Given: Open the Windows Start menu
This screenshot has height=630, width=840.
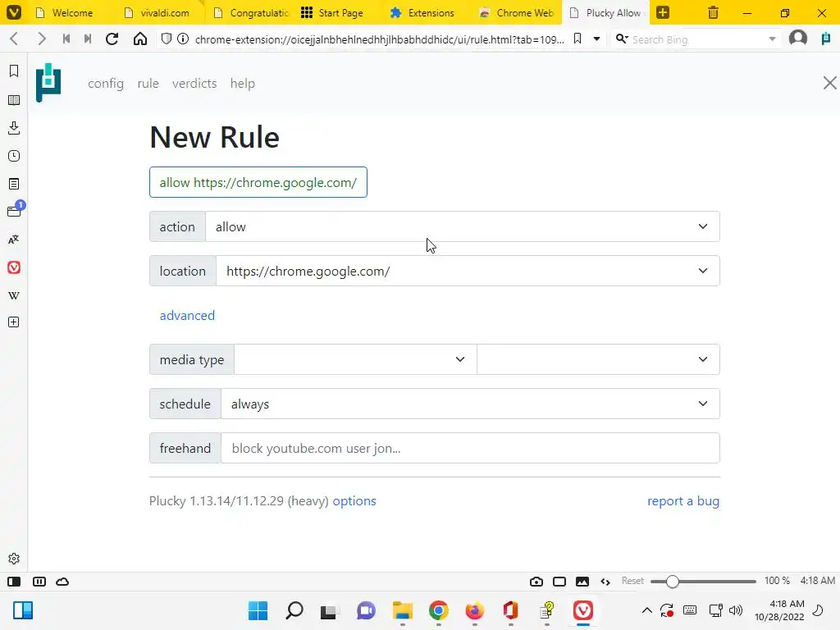Looking at the screenshot, I should point(258,610).
